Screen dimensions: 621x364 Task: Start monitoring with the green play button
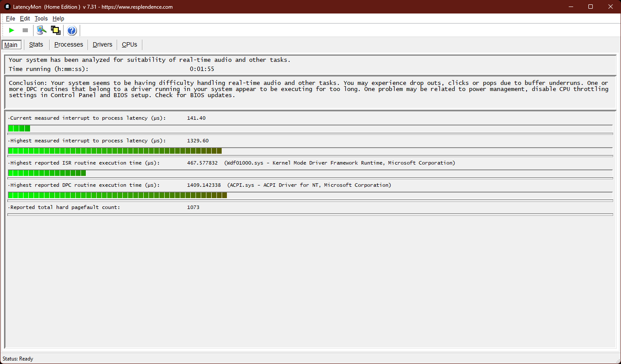click(12, 30)
